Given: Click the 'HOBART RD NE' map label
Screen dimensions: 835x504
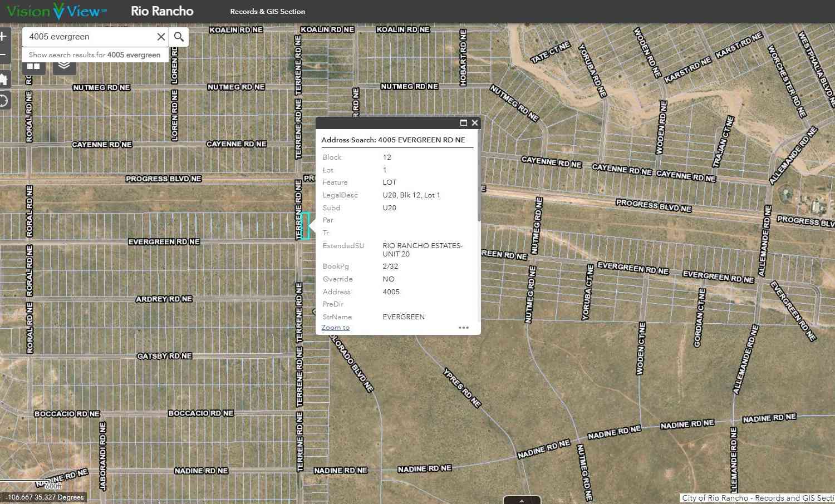Looking at the screenshot, I should 463,57.
